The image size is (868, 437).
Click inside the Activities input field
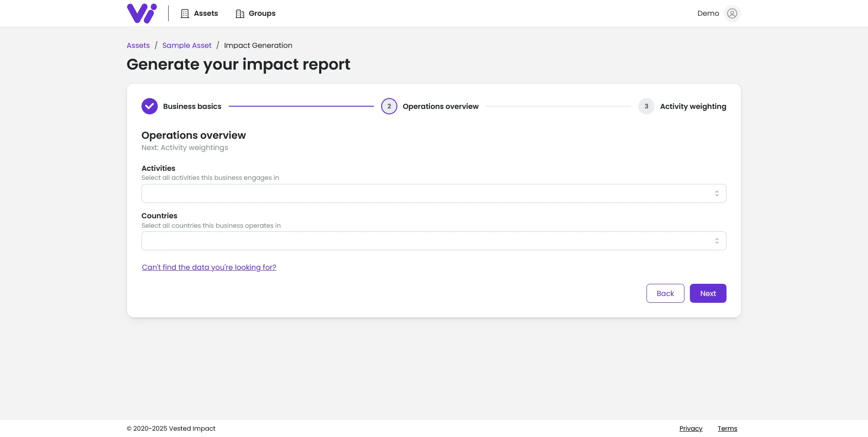click(407, 193)
